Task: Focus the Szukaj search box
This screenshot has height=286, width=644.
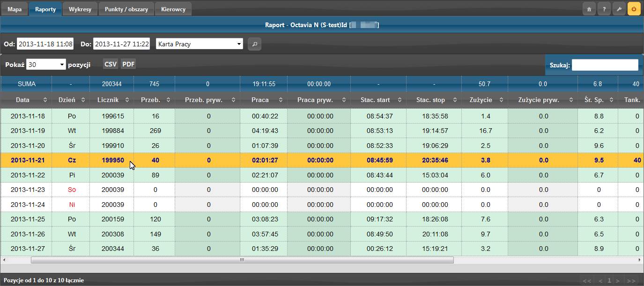Action: [605, 65]
